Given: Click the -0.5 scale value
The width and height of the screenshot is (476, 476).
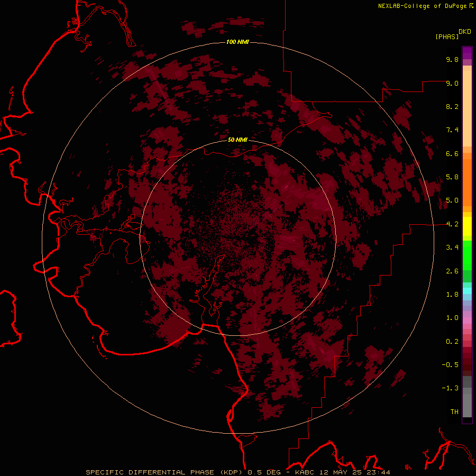Looking at the screenshot, I should coord(450,365).
